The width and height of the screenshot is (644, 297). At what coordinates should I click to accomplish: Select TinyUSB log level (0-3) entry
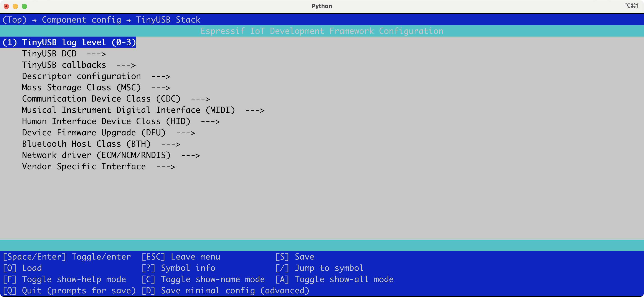pyautogui.click(x=68, y=42)
